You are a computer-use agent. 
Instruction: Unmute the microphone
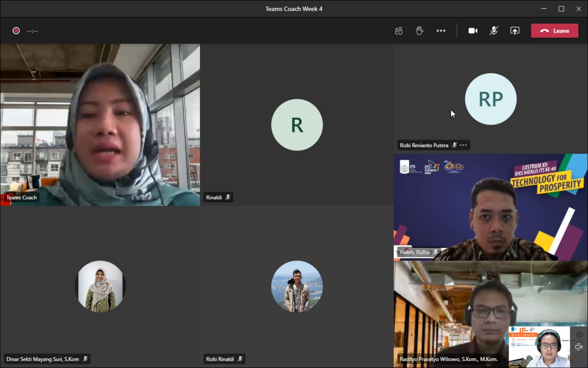pos(494,31)
